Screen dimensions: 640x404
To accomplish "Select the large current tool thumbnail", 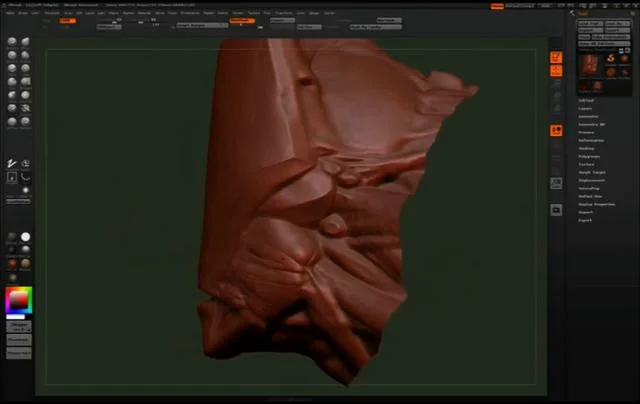I will [590, 65].
